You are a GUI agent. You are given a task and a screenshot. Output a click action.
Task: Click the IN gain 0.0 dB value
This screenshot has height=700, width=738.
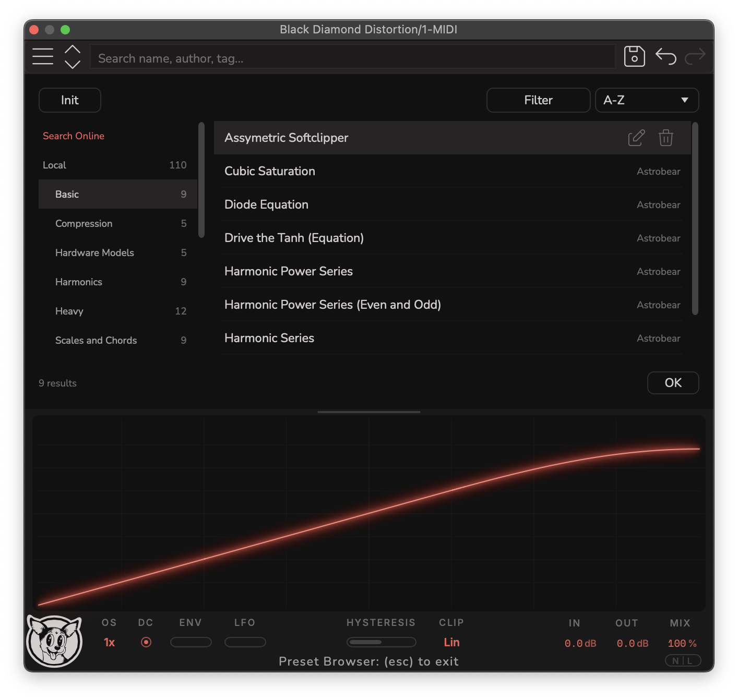[580, 643]
